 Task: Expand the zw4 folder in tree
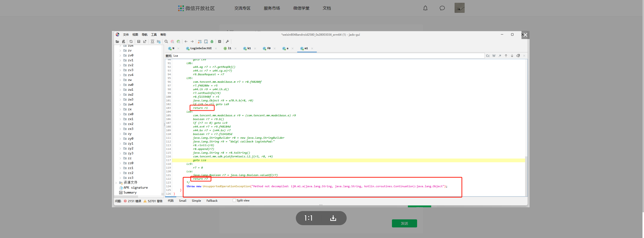(x=120, y=104)
